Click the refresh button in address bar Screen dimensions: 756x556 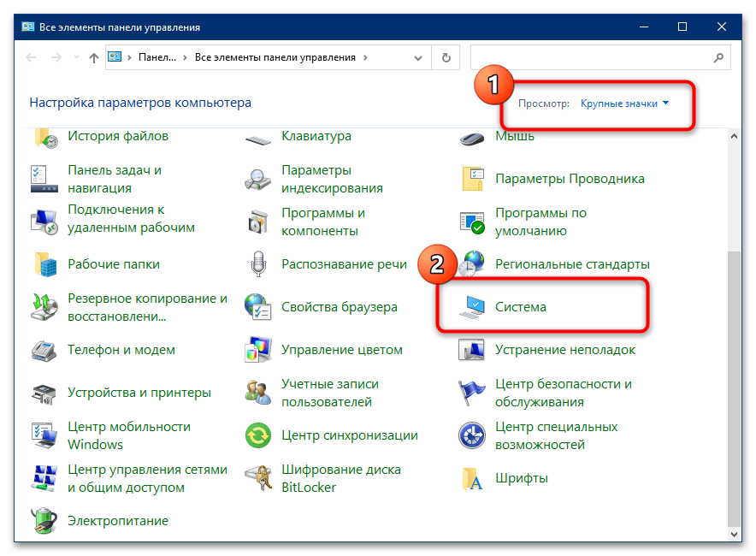point(446,58)
